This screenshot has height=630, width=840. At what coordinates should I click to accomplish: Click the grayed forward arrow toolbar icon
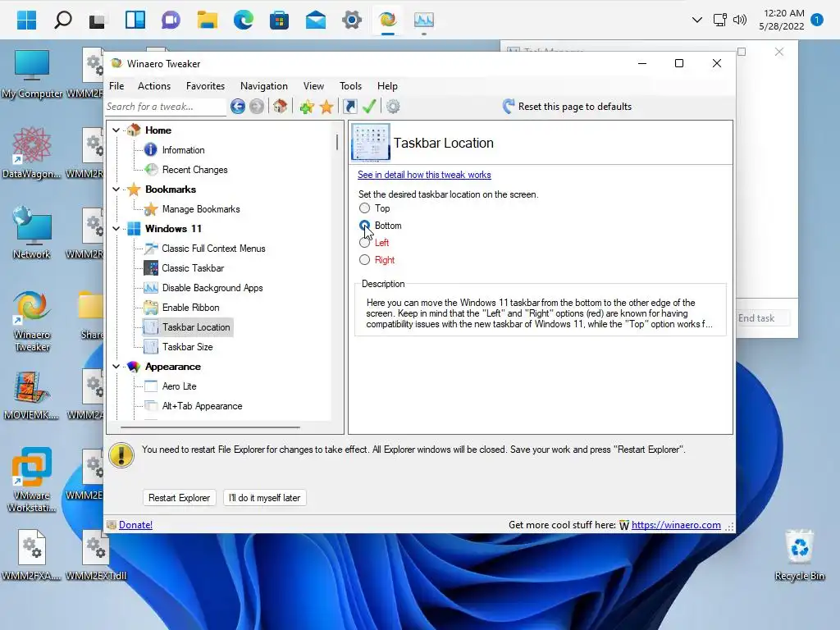click(x=257, y=107)
